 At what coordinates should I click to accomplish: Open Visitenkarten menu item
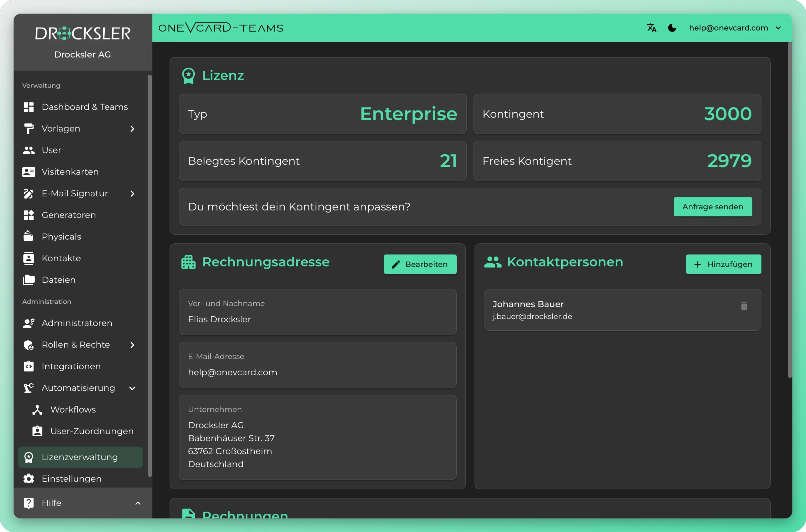click(x=80, y=172)
